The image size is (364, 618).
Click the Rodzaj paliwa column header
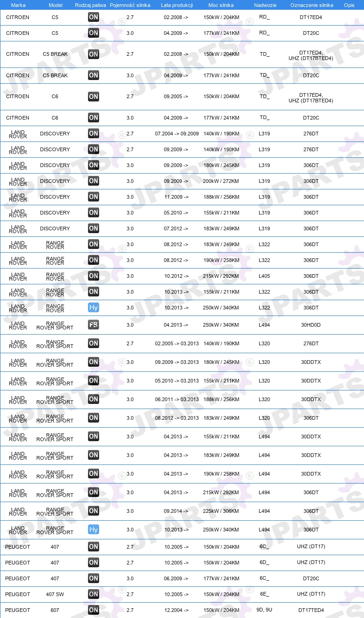click(x=90, y=5)
